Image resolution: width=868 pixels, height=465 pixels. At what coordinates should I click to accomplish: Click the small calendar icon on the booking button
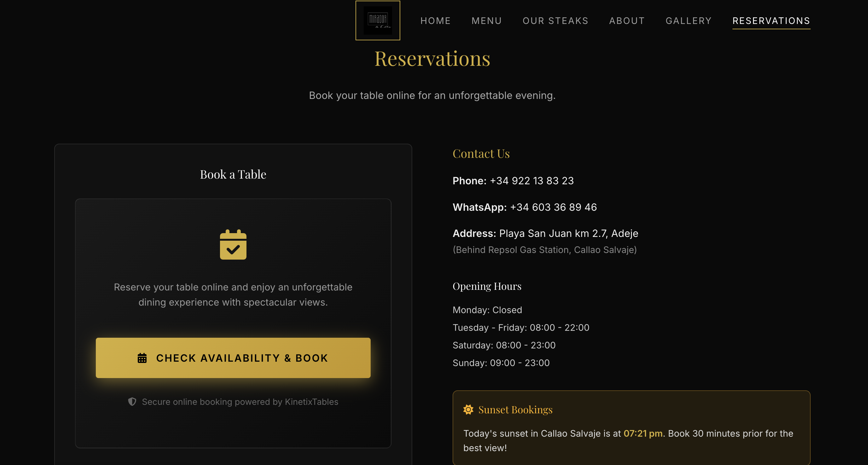point(142,358)
